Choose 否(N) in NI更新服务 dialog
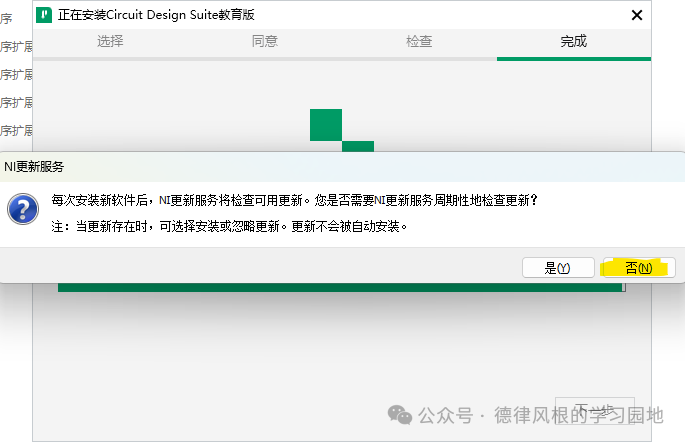 639,267
